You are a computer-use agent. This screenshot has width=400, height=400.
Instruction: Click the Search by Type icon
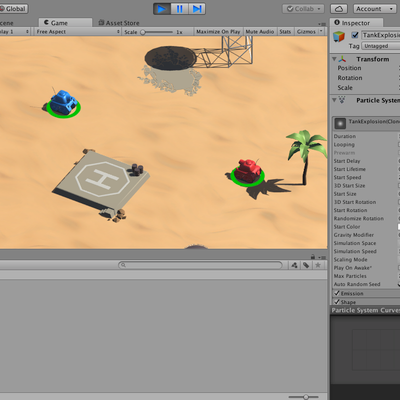[x=294, y=265]
